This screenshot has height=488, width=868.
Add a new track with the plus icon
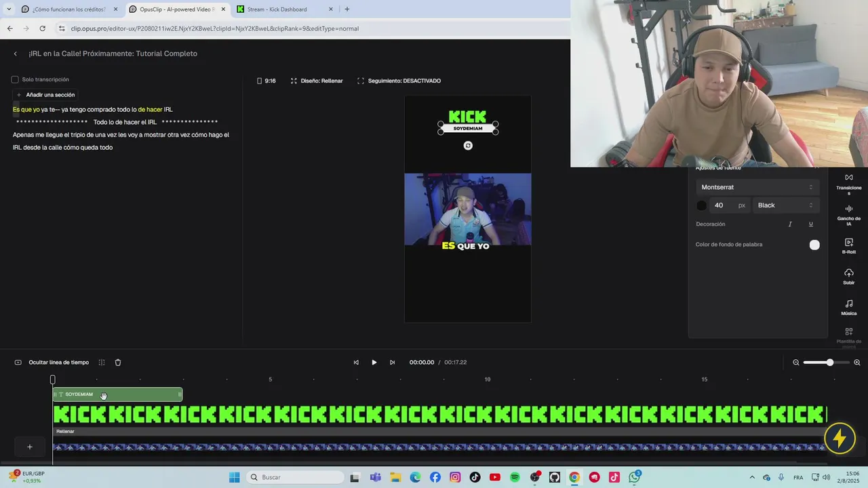pos(29,447)
